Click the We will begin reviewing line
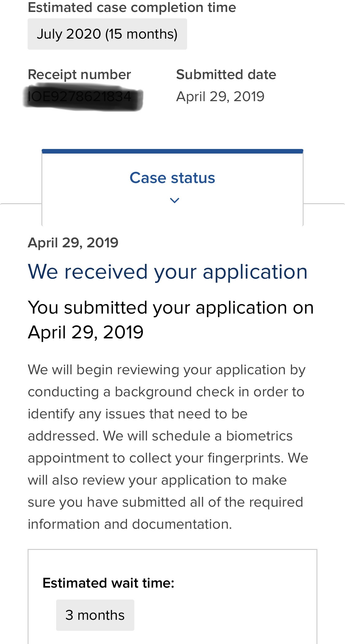345x644 pixels. pyautogui.click(x=167, y=370)
